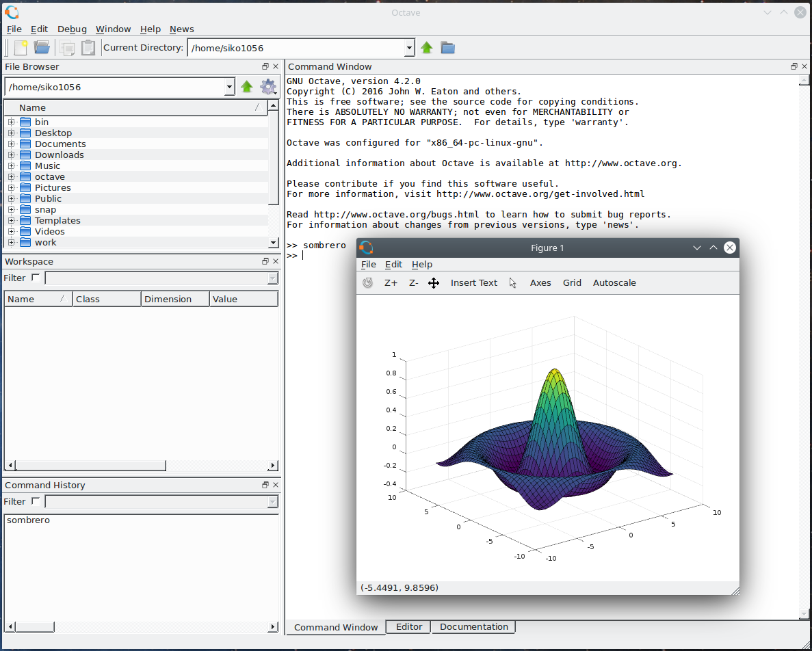Click the Dimension column header in Workspace
This screenshot has height=651, width=812.
coord(175,299)
